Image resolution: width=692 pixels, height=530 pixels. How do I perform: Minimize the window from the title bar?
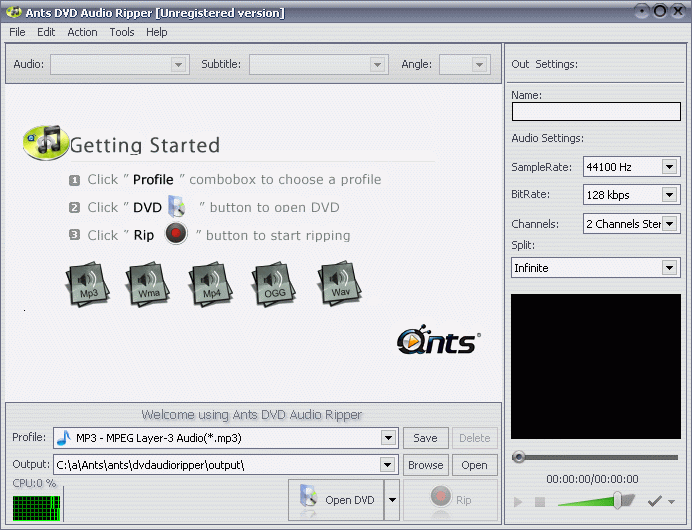coord(642,11)
